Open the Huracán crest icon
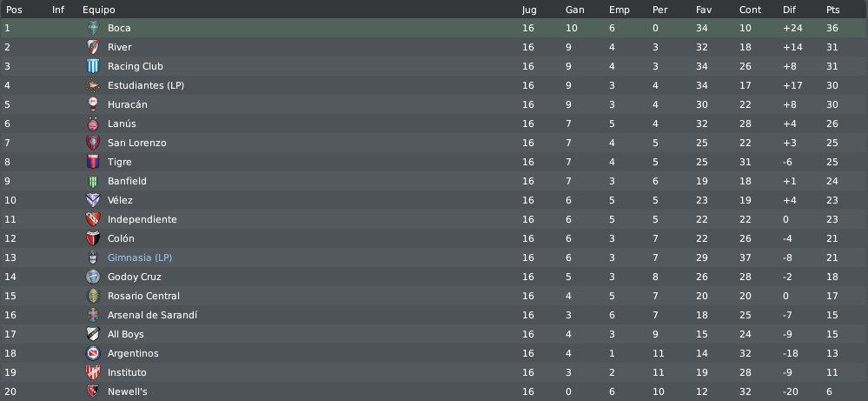This screenshot has width=868, height=401. 93,104
